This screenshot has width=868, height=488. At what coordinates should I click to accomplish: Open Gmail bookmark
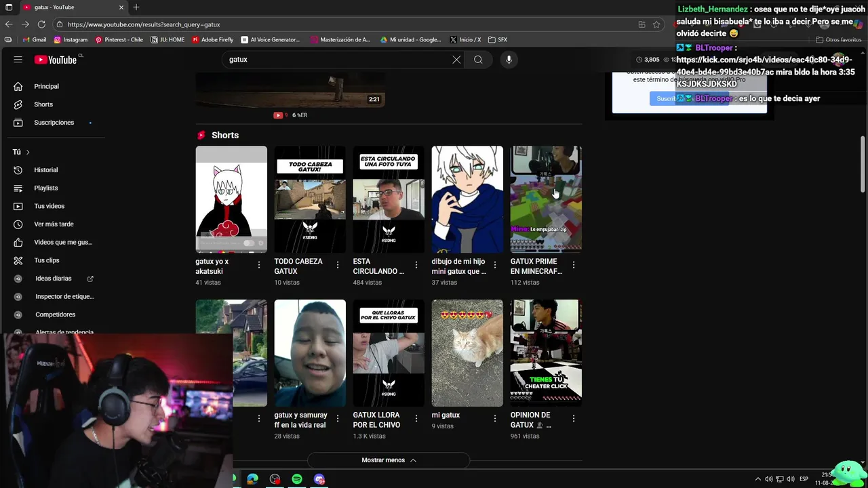[x=35, y=40]
